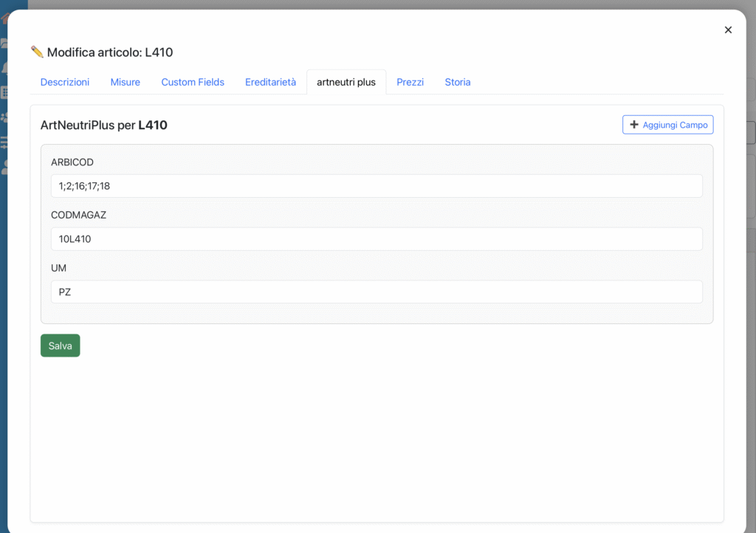Open the users group sidebar icon
This screenshot has width=756, height=533.
coord(4,117)
